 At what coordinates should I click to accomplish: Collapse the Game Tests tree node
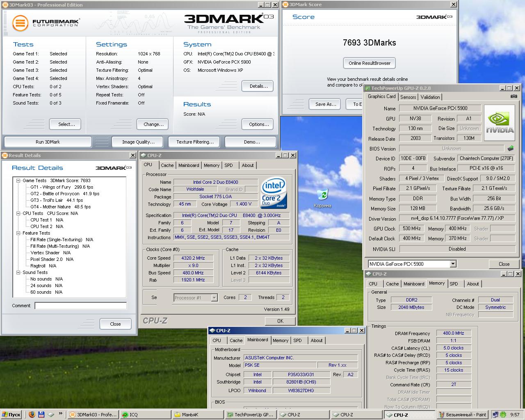[x=18, y=180]
